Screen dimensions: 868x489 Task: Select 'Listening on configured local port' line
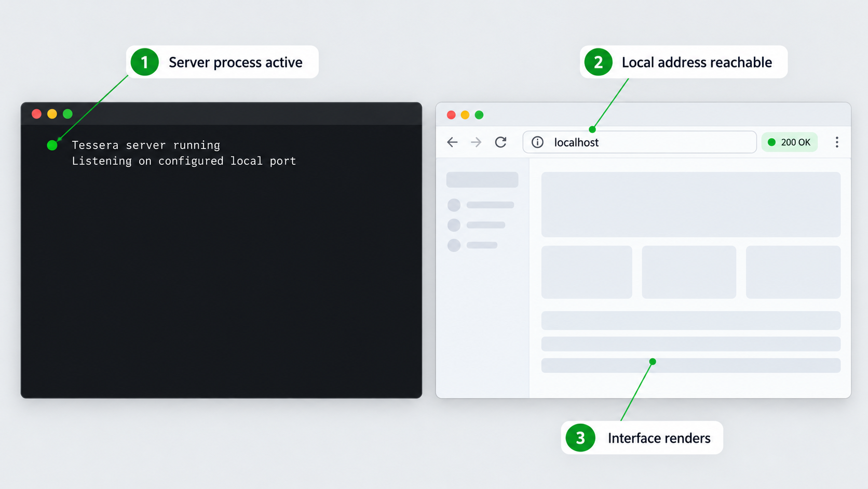[184, 161]
